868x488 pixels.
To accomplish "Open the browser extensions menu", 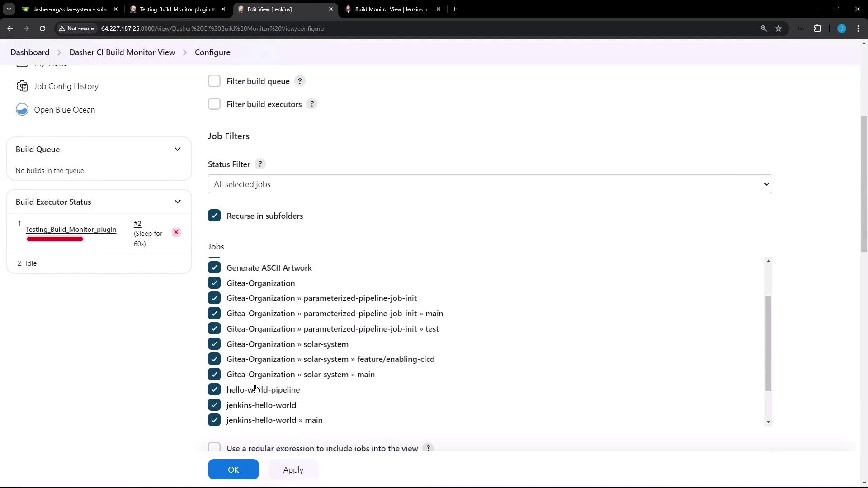I will click(817, 28).
